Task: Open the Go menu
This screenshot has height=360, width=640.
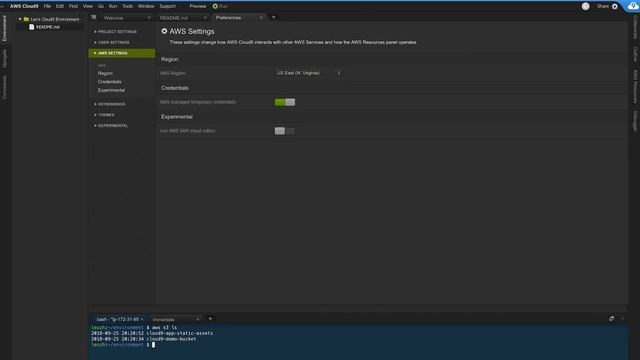Action: 101,6
